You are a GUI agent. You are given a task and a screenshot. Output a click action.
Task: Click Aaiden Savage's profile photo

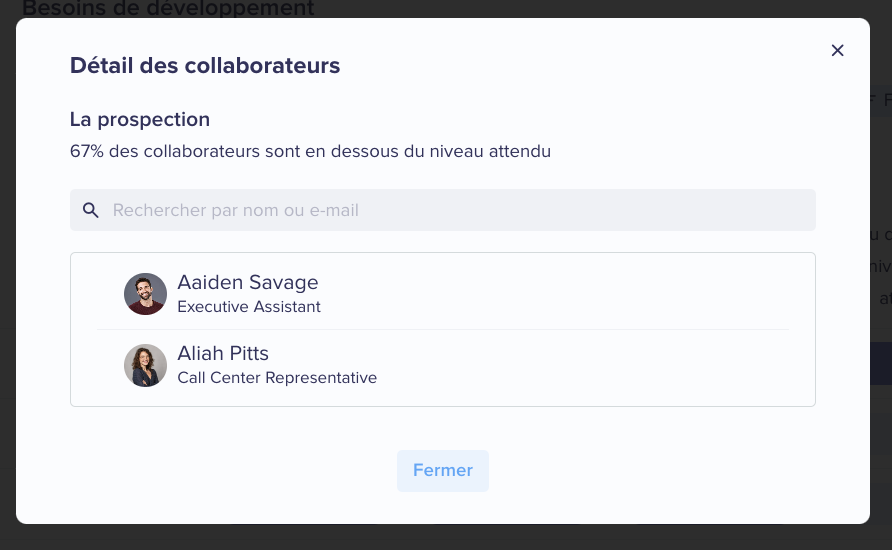coord(146,294)
